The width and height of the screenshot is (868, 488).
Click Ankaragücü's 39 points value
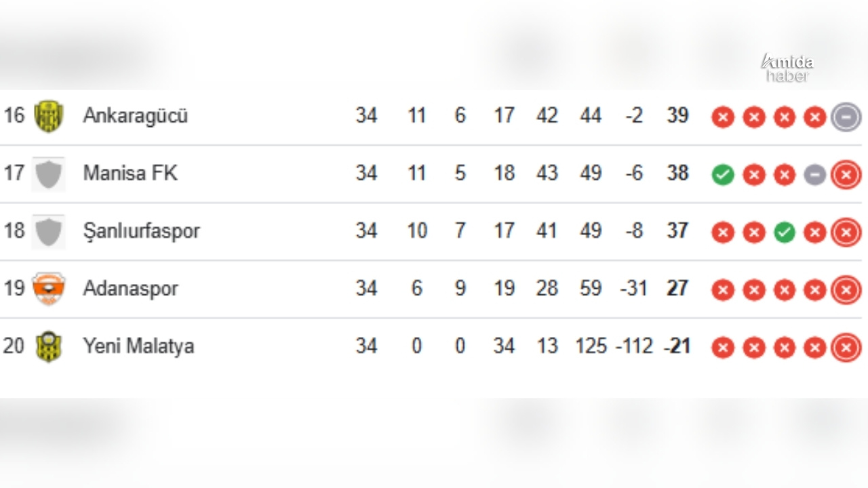tap(677, 116)
